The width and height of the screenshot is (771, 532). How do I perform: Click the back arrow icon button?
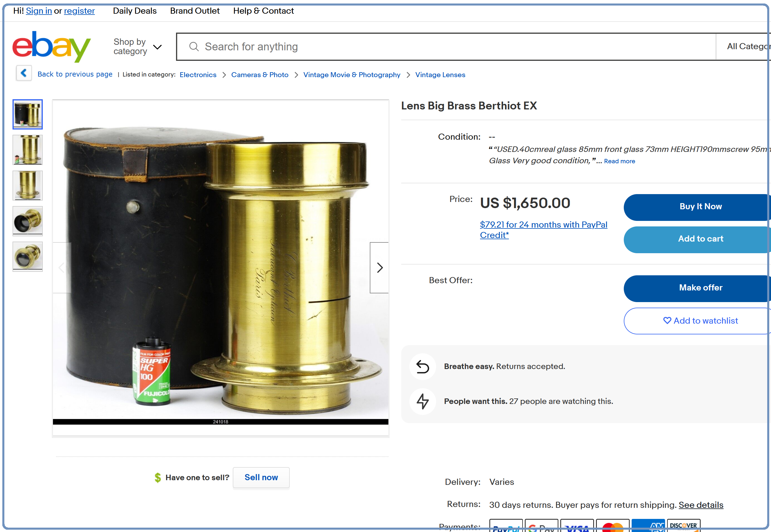coord(24,73)
